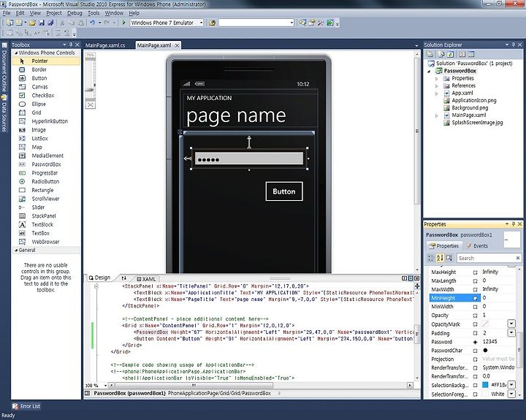The image size is (526, 420).
Task: Click the Button on the phone design surface
Action: click(x=283, y=191)
